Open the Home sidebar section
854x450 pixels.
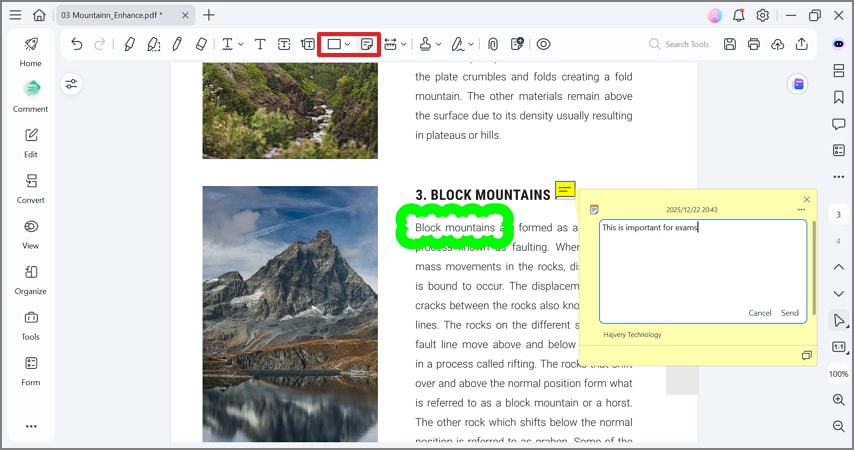coord(30,52)
